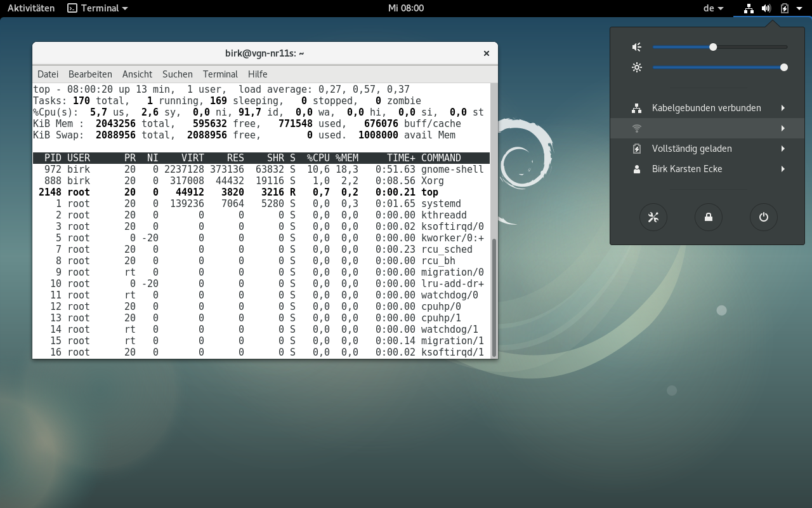Click the PID column header

tap(53, 158)
